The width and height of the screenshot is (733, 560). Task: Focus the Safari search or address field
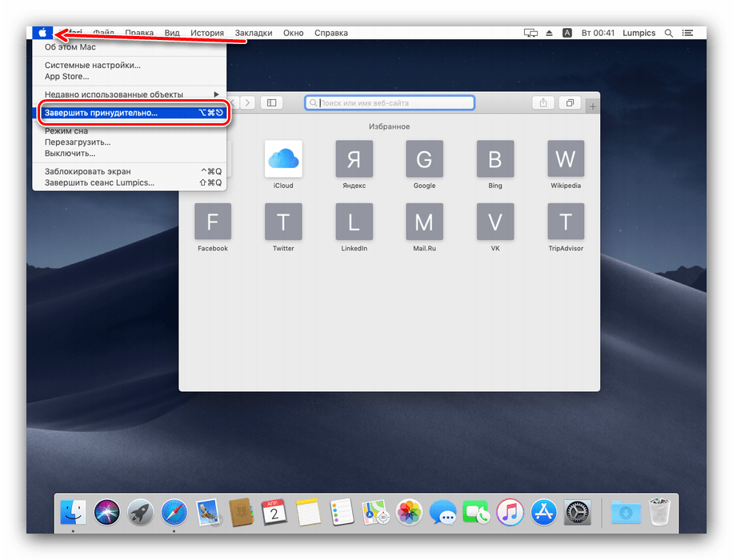tap(390, 103)
